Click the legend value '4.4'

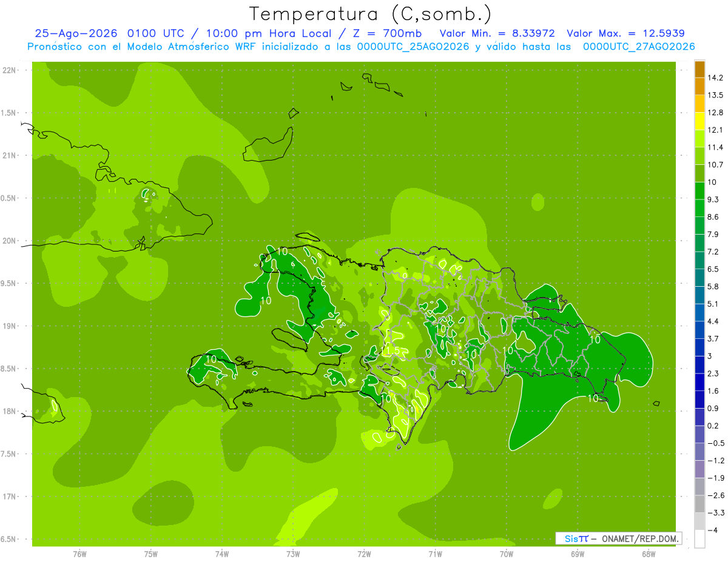pos(714,321)
